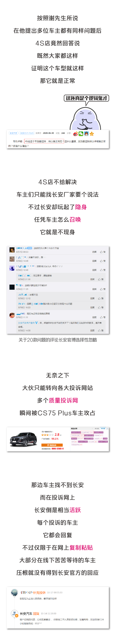
Task: Click the WeChat share icon
Action: pyautogui.click(x=81, y=134)
